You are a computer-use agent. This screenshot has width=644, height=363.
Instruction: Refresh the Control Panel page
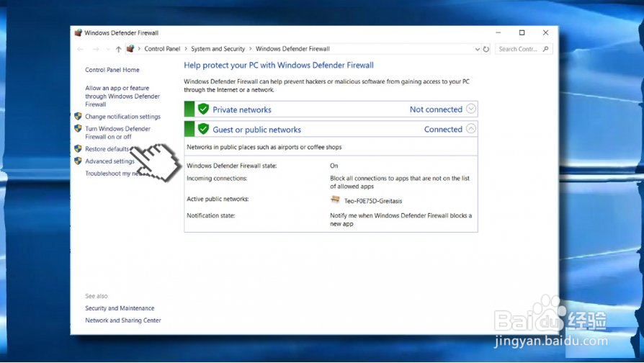(486, 49)
